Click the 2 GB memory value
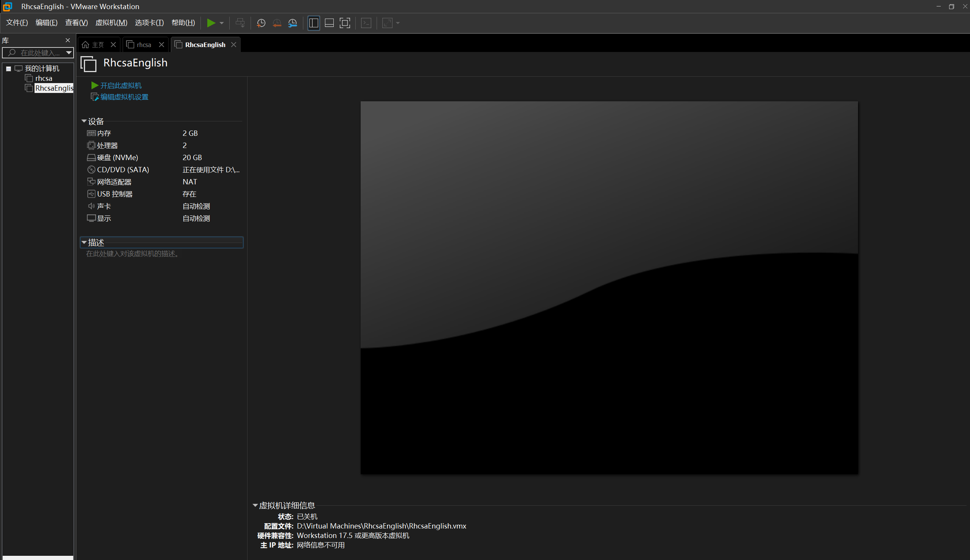The width and height of the screenshot is (970, 560). (190, 133)
